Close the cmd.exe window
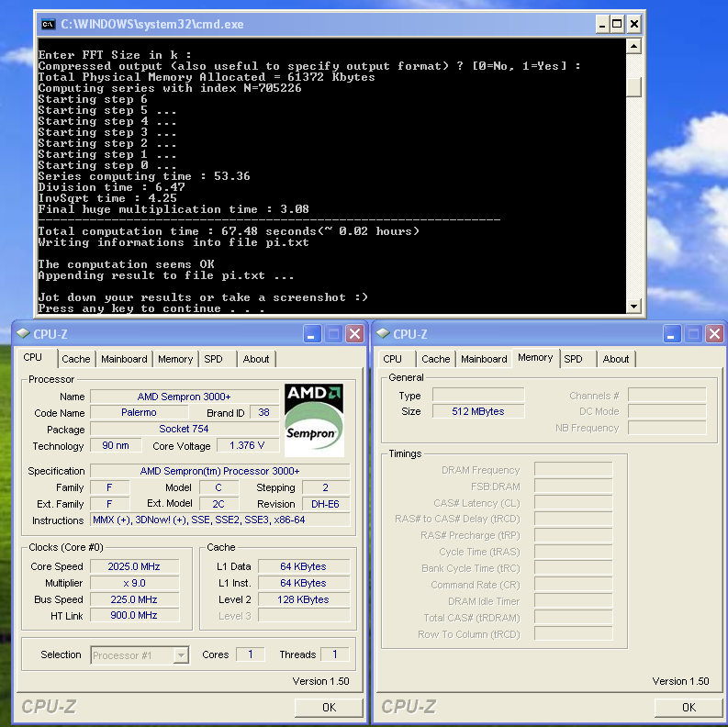 coord(633,24)
